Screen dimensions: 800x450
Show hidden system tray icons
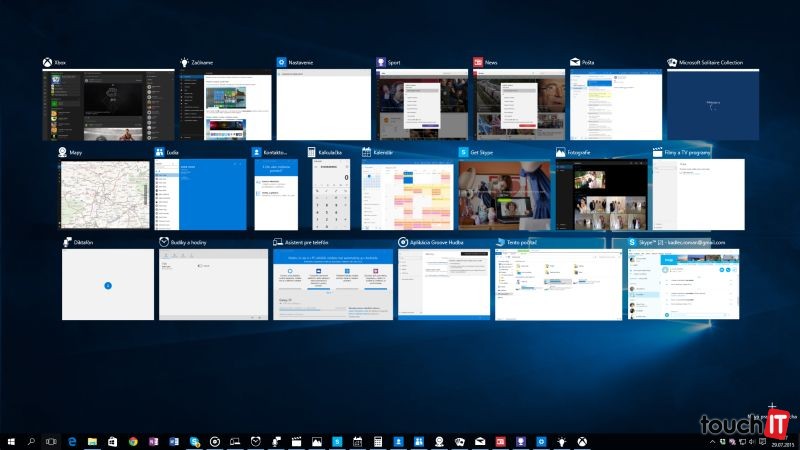(x=712, y=441)
